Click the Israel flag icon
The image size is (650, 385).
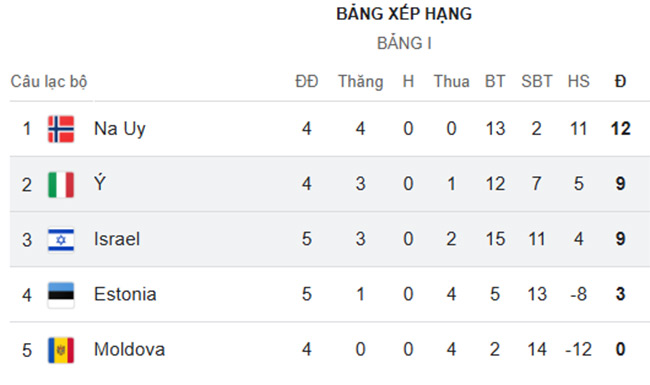point(61,240)
